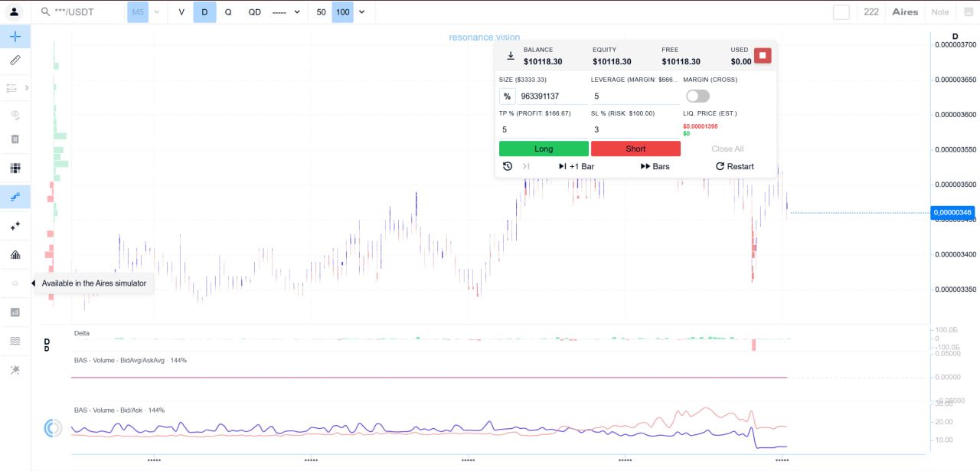The height and width of the screenshot is (471, 980).
Task: Toggle the Margin (Cross) switch
Action: pos(697,96)
